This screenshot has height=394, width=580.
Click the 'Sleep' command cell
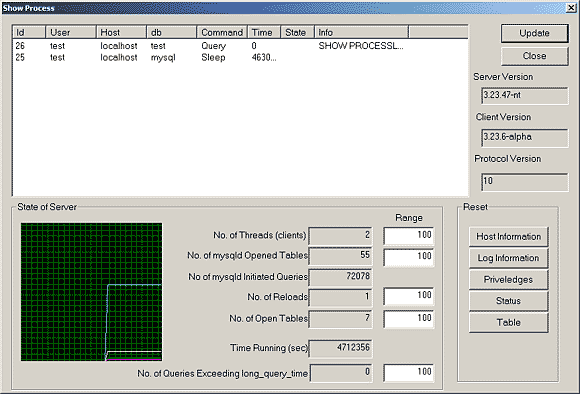tap(213, 57)
